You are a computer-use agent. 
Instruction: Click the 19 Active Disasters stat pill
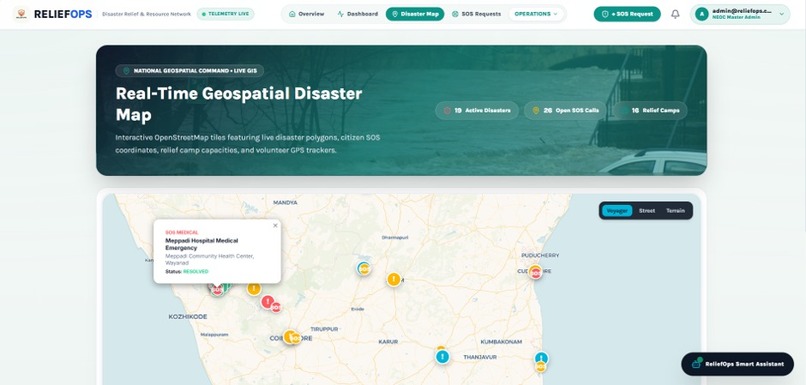[477, 111]
